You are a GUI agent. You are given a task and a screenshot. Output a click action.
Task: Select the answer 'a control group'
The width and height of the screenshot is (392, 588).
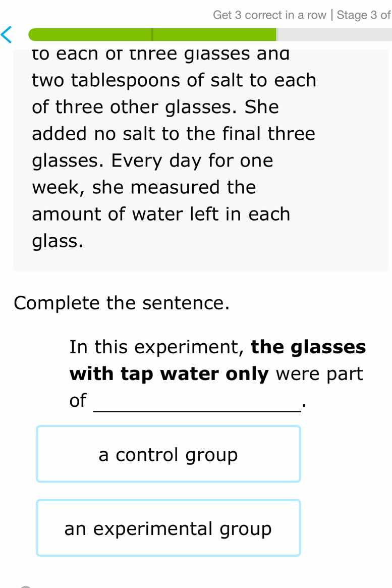168,454
